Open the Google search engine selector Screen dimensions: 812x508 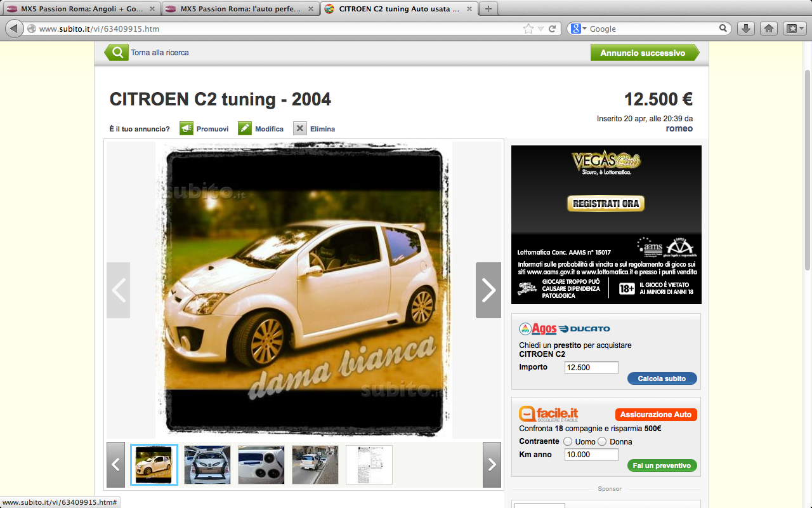click(578, 29)
